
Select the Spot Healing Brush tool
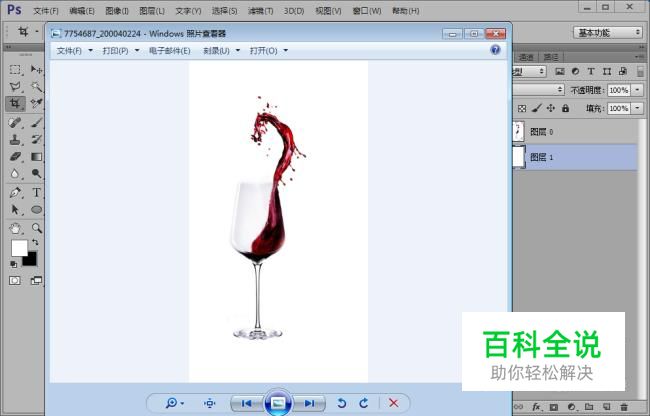[15, 123]
